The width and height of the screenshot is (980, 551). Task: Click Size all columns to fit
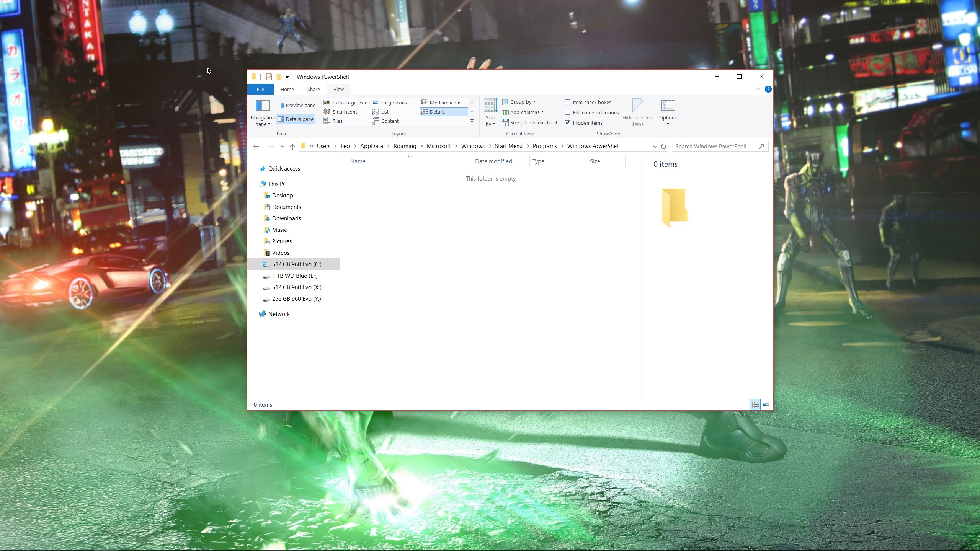[x=530, y=123]
